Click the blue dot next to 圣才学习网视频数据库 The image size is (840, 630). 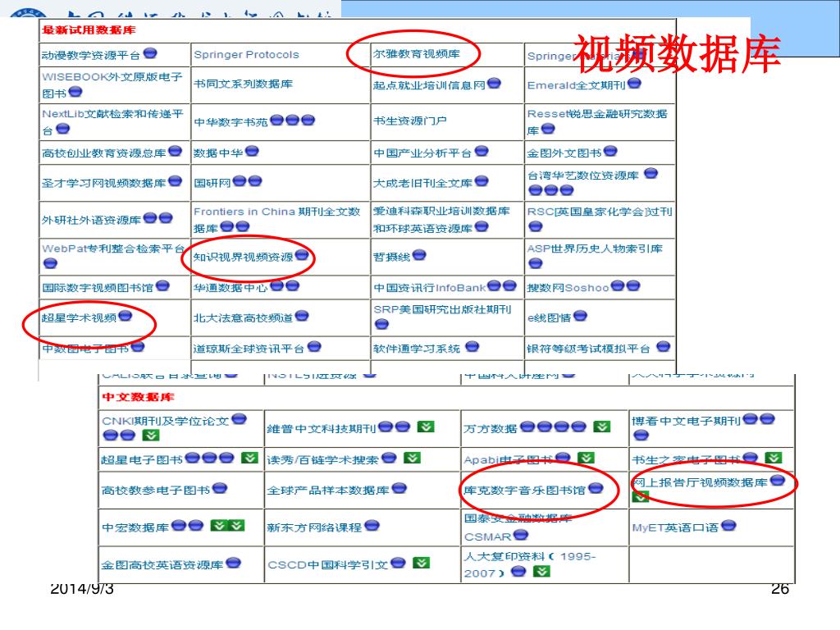[x=176, y=181]
